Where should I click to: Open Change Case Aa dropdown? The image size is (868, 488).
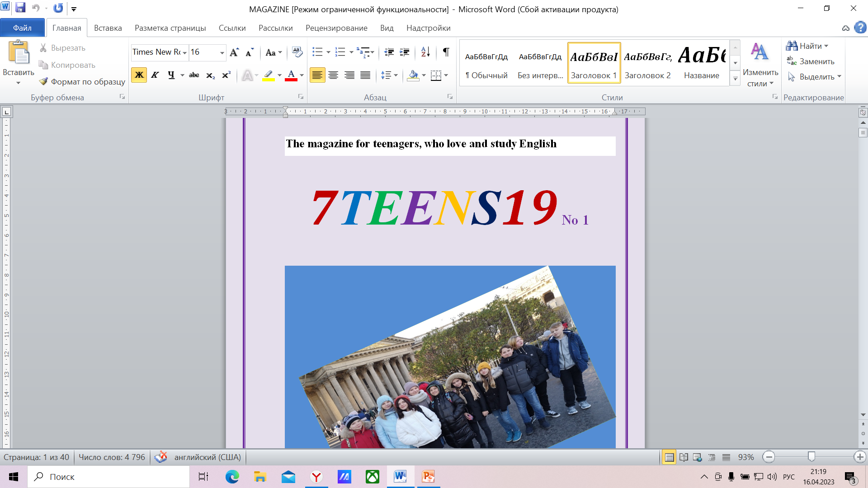pos(274,52)
